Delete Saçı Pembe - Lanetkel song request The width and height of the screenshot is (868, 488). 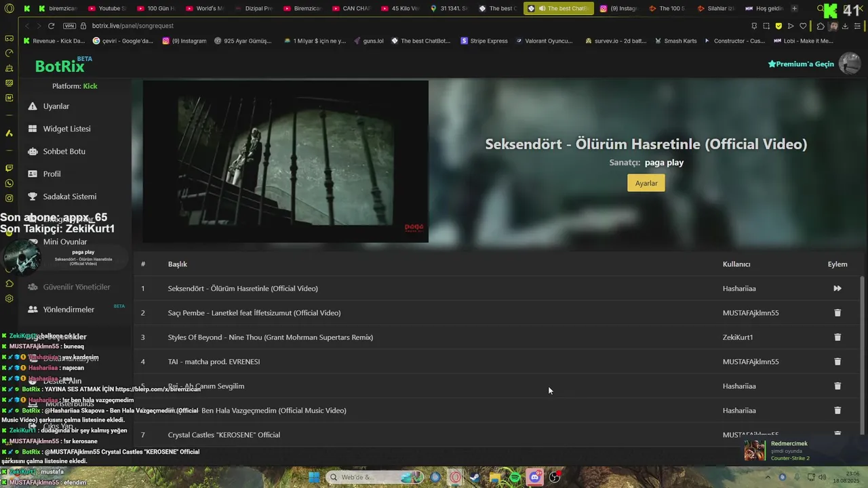pyautogui.click(x=837, y=312)
